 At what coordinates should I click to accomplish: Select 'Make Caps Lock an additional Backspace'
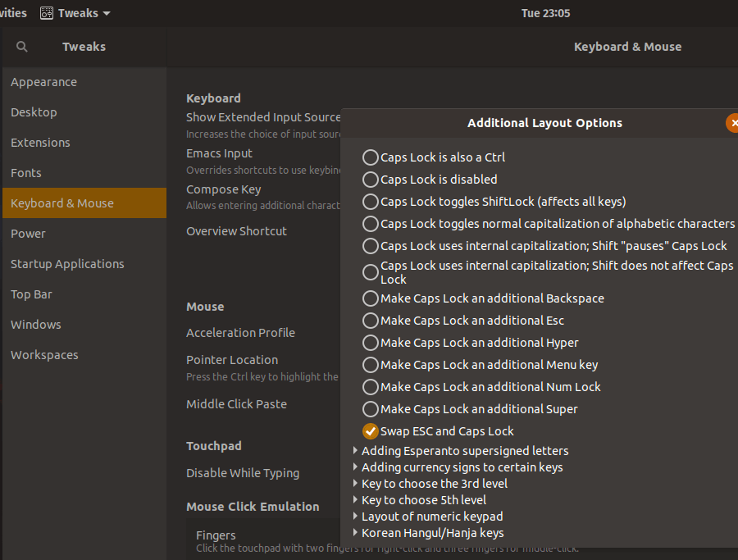click(371, 298)
